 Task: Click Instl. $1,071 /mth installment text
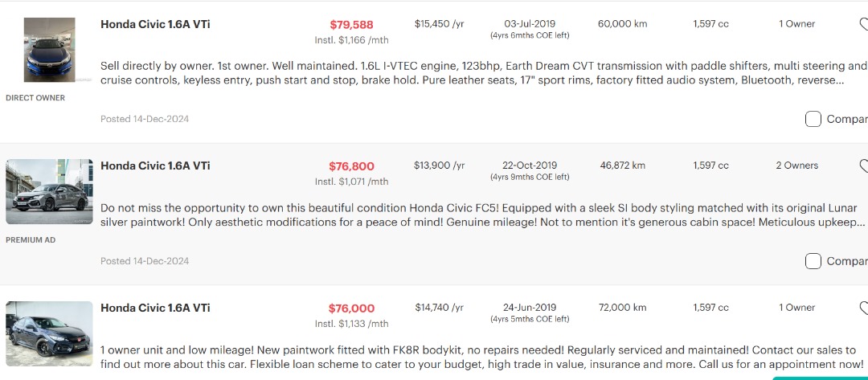click(x=351, y=182)
